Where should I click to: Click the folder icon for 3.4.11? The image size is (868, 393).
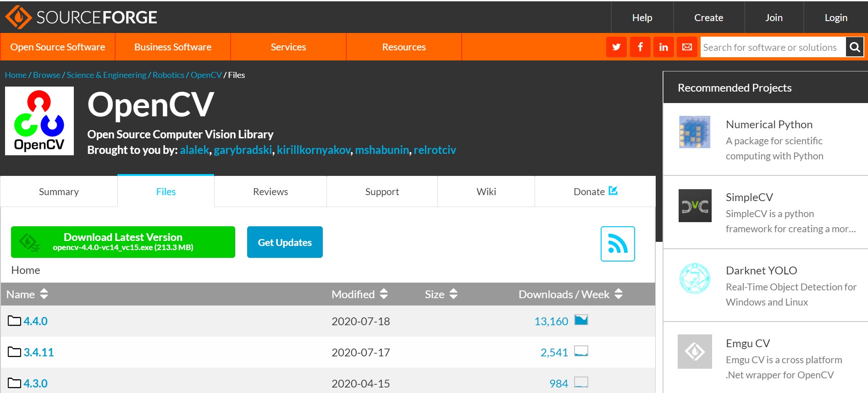coord(14,352)
